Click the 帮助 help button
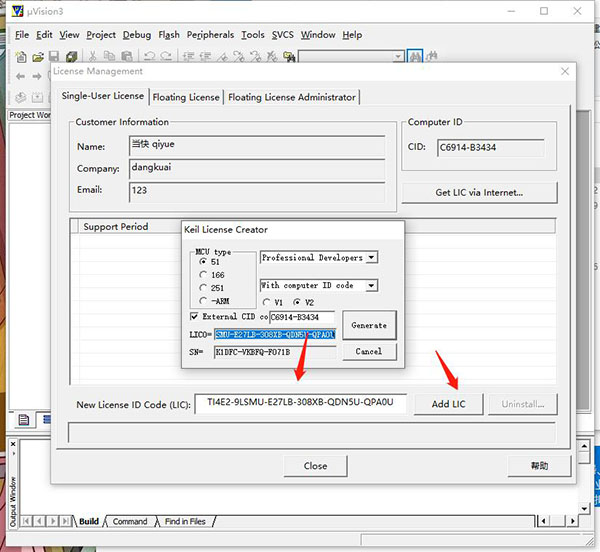This screenshot has width=600, height=552. (539, 466)
